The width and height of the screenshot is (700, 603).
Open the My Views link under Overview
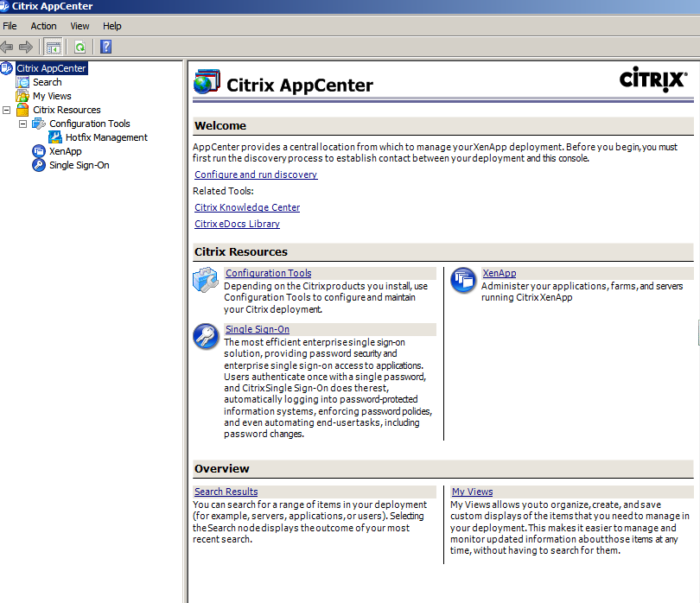[x=473, y=492]
